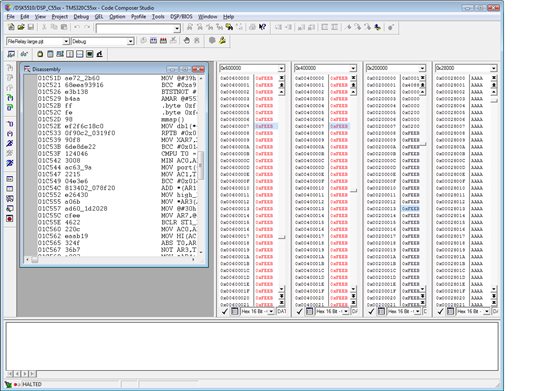This screenshot has width=550, height=391.
Task: Click the Toggle Breakpoint hand icon
Action: tap(187, 41)
